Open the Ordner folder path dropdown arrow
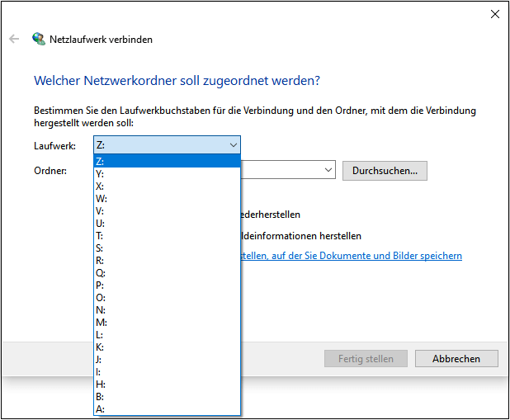Viewport: 510px width, 420px height. [x=328, y=170]
